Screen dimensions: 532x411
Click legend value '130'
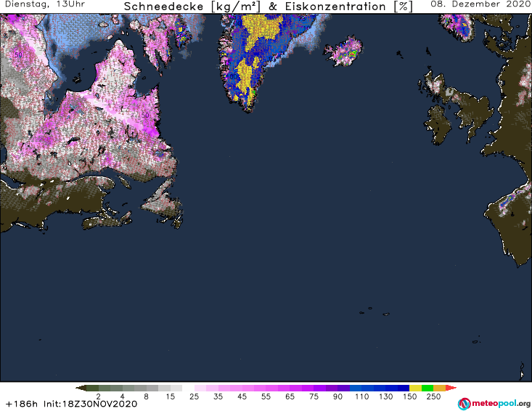pyautogui.click(x=386, y=396)
